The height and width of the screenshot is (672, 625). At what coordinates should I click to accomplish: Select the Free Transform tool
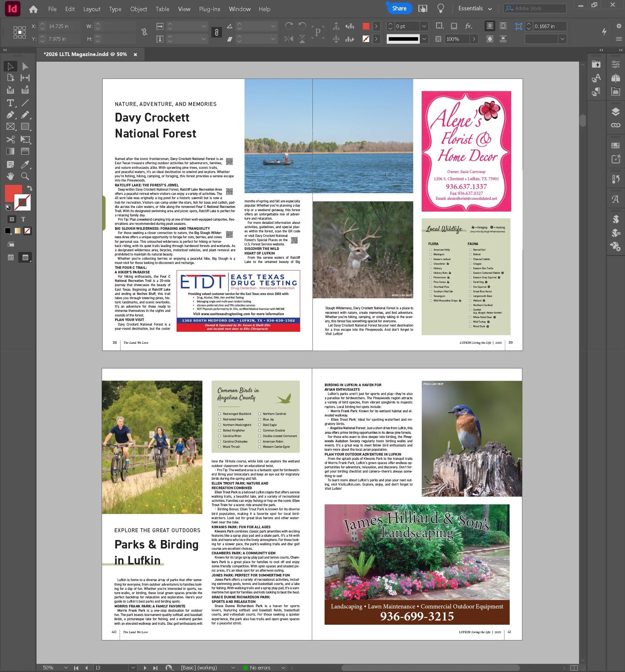coord(25,139)
